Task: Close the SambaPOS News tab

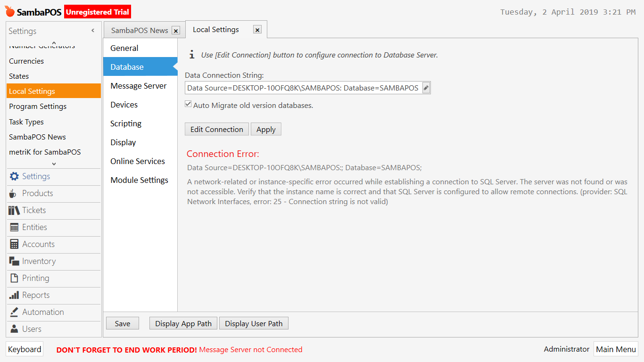Action: click(x=176, y=31)
